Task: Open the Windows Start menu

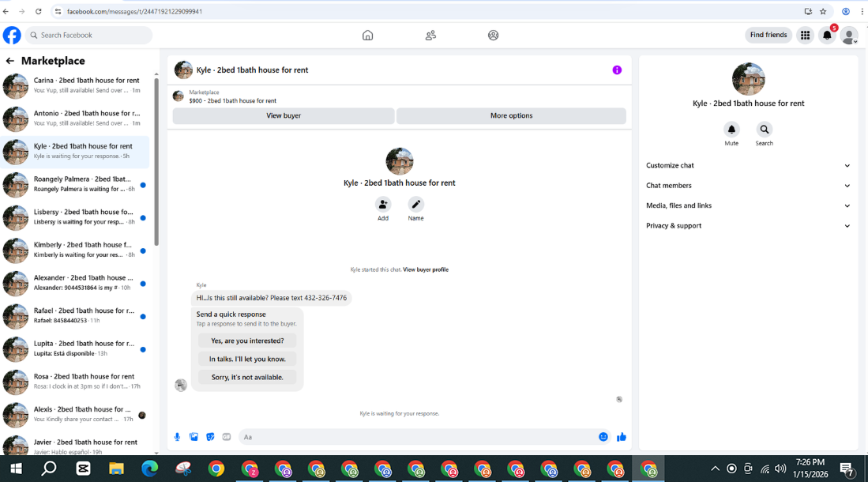Action: 16,469
